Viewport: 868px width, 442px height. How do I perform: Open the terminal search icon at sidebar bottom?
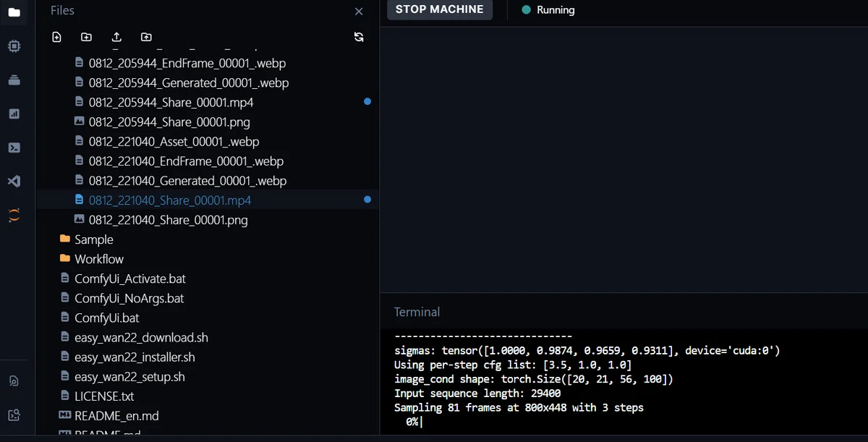coord(14,415)
